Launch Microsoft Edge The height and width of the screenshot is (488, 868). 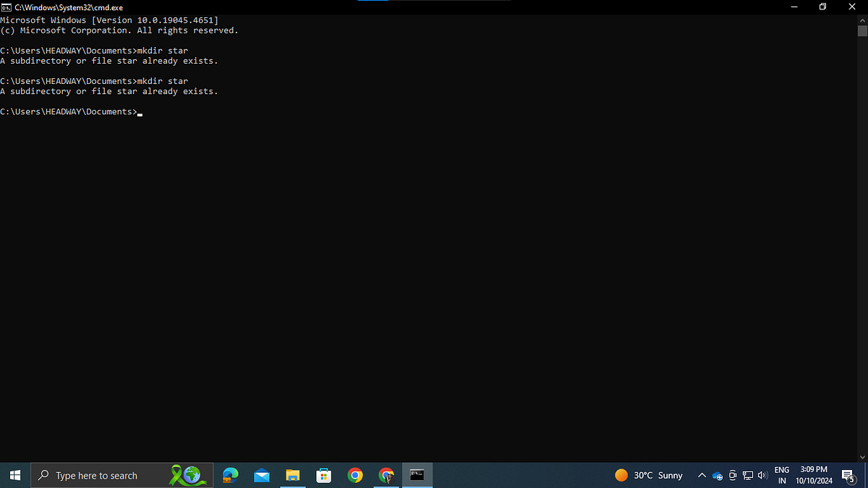pyautogui.click(x=230, y=475)
